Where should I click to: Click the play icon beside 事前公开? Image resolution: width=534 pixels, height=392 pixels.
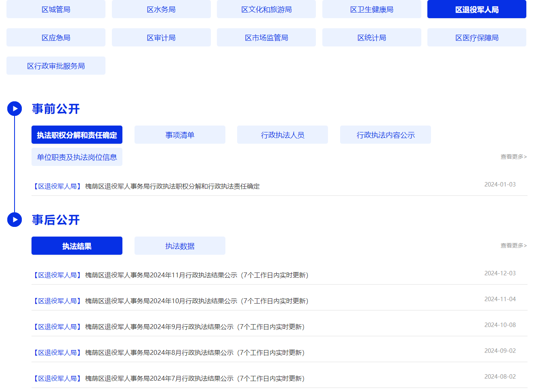pyautogui.click(x=15, y=109)
